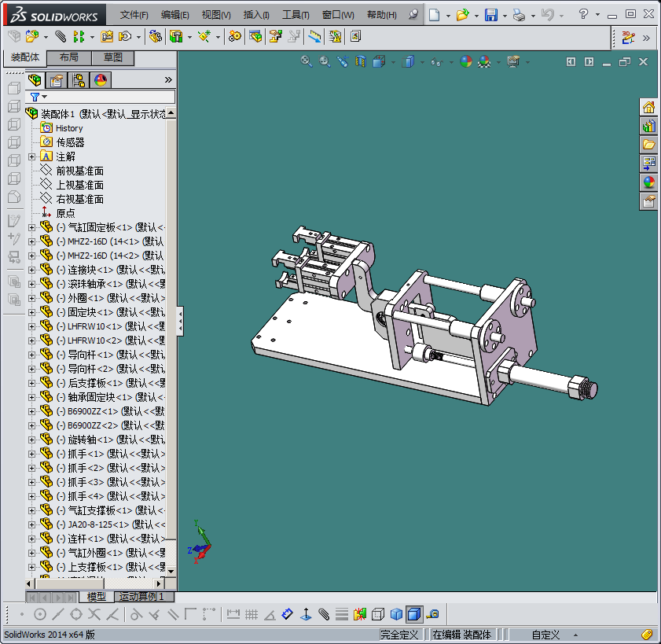Select the DisplayManager tab icon in the manager panel
This screenshot has width=661, height=644.
coord(100,79)
